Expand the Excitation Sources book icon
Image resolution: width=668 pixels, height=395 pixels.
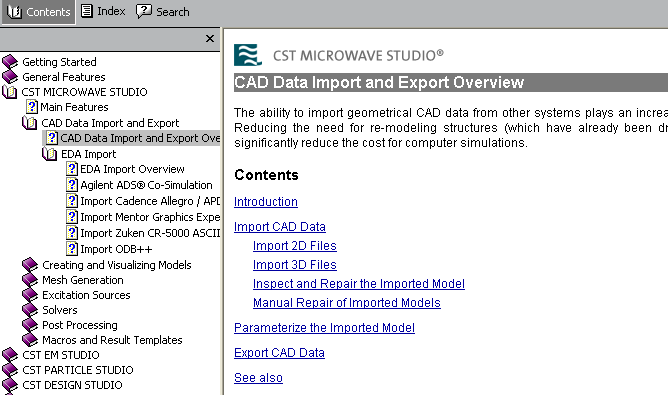coord(30,295)
